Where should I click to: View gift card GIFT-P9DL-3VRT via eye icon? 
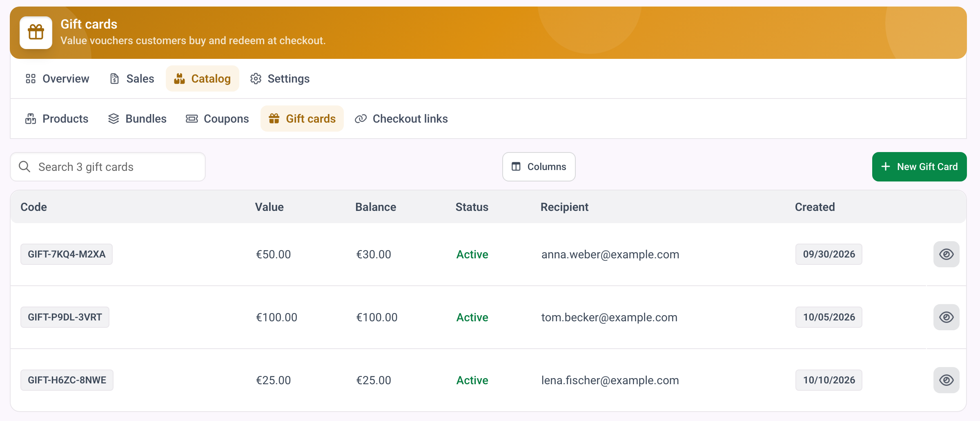(946, 317)
